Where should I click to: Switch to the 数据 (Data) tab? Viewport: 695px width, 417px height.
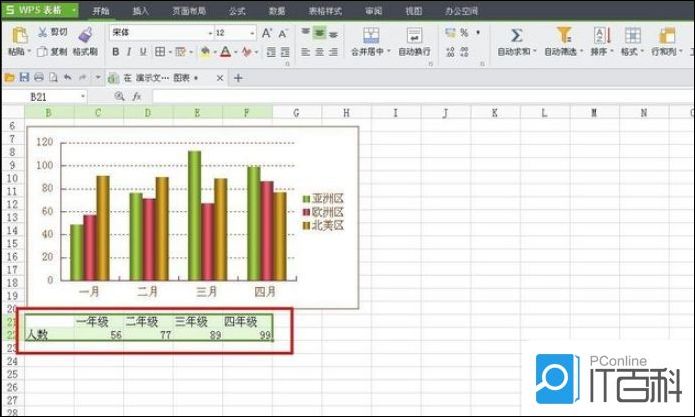coord(277,11)
